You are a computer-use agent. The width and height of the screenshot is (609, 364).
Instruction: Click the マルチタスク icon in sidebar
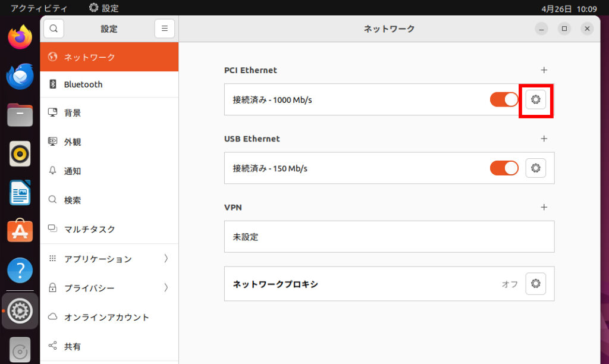(52, 228)
